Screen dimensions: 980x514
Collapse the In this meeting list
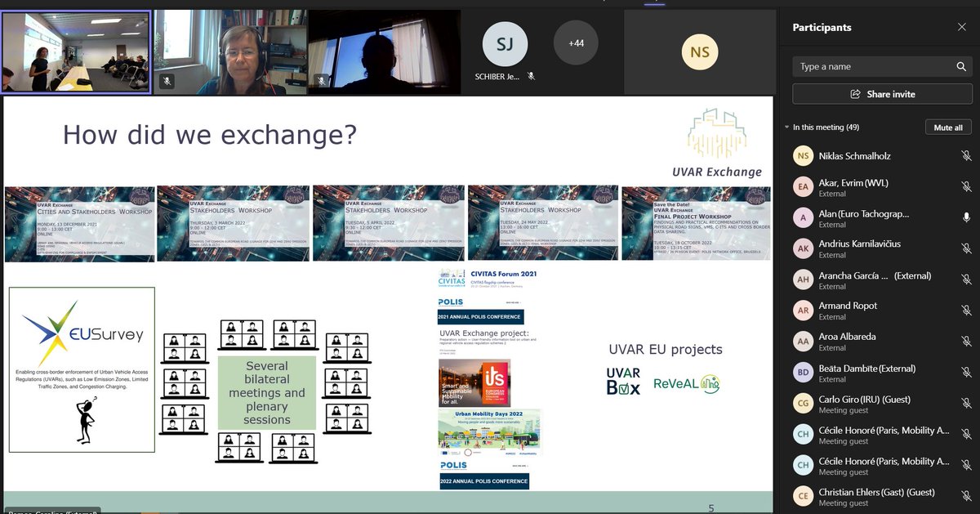point(786,127)
